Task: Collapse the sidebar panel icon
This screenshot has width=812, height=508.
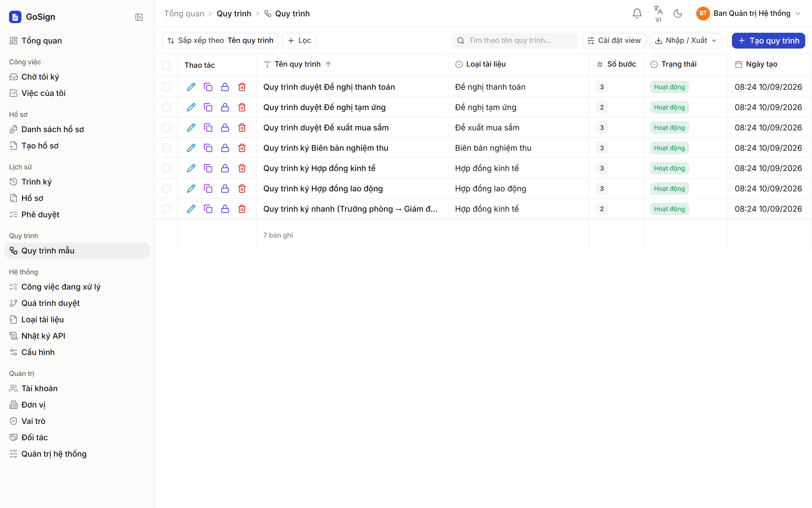Action: click(139, 17)
